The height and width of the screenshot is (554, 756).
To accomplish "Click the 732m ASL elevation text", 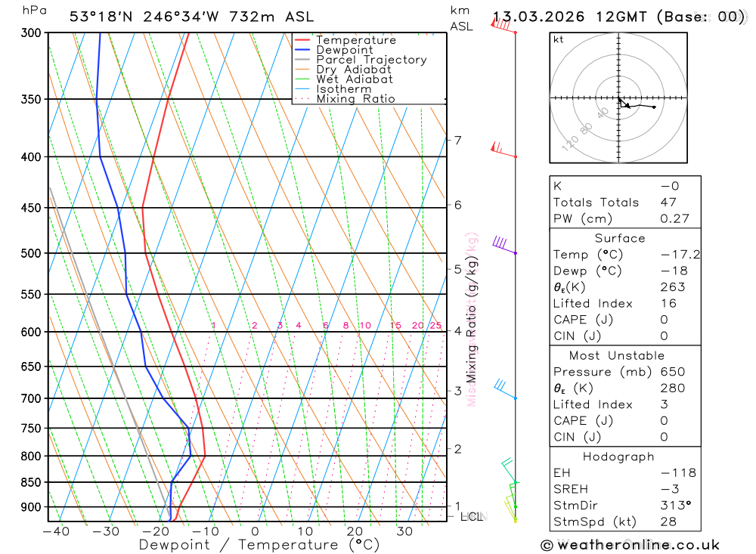I will pyautogui.click(x=271, y=17).
